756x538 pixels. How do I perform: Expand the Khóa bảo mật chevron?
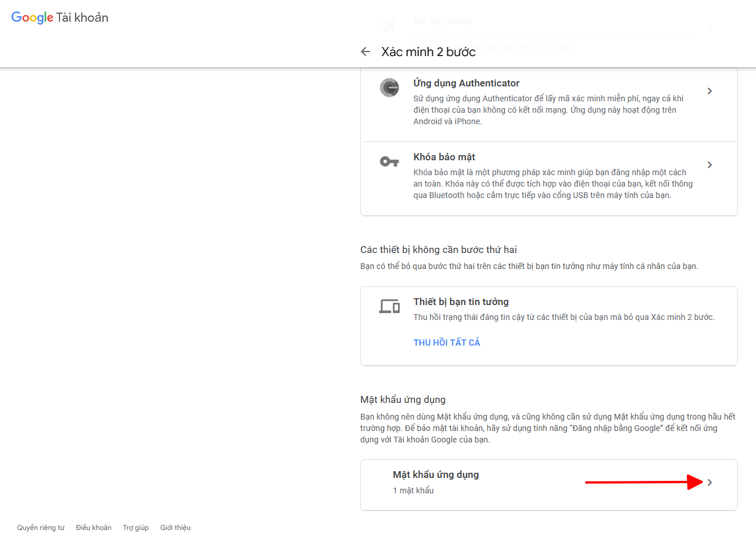coord(709,165)
